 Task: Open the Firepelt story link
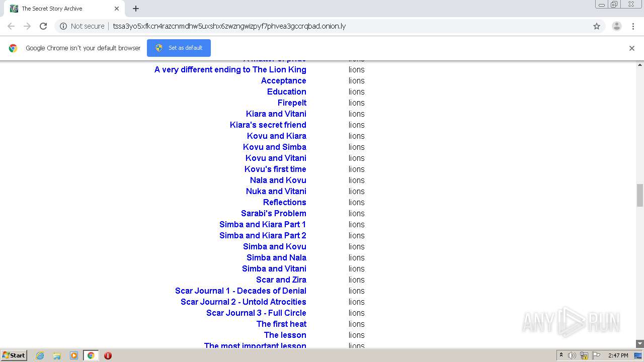click(292, 103)
